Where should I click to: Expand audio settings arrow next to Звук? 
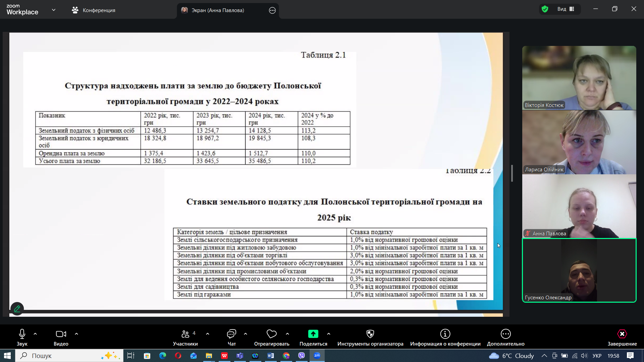pyautogui.click(x=35, y=334)
